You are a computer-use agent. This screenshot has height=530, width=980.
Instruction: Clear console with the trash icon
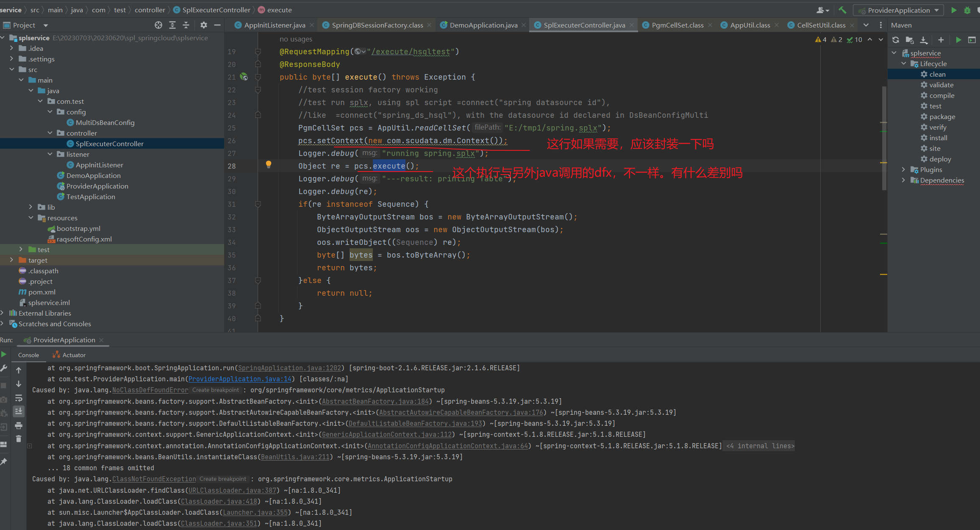click(19, 439)
